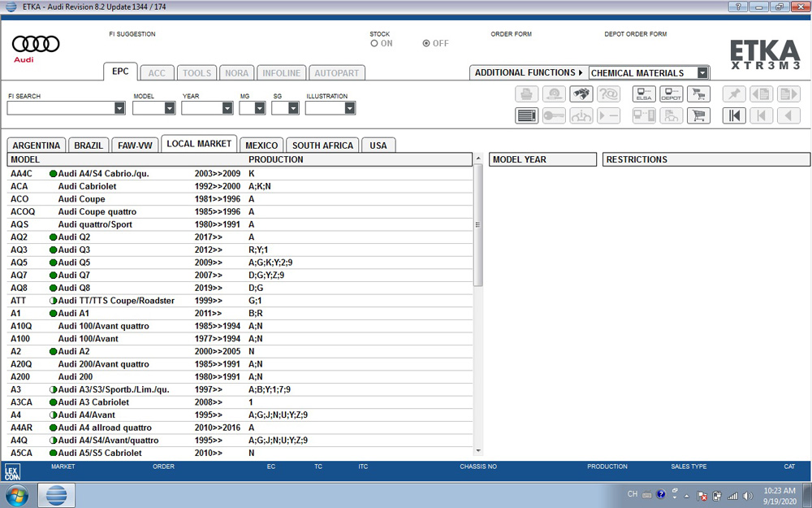Image resolution: width=812 pixels, height=508 pixels.
Task: Click the single-bar back arrow icon
Action: 762,115
